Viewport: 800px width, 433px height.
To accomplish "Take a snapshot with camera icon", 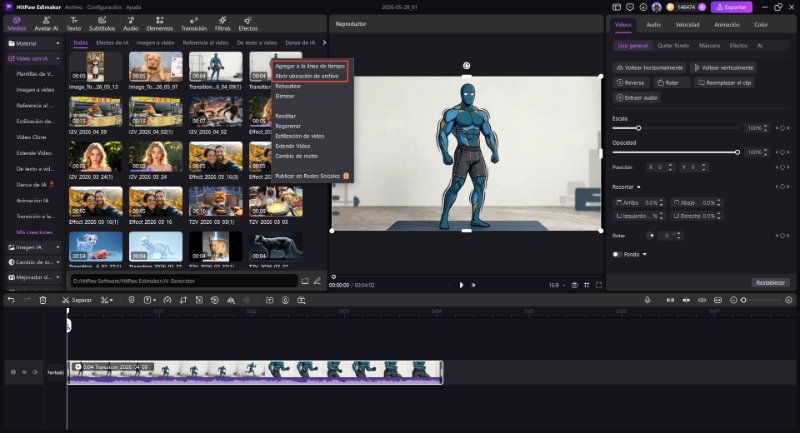I will click(x=574, y=285).
